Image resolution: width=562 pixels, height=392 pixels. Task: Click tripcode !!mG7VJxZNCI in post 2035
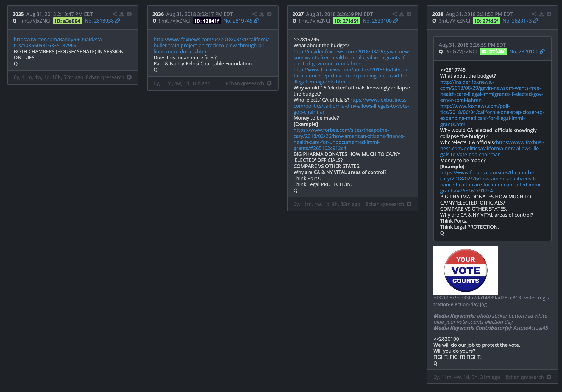pos(35,21)
